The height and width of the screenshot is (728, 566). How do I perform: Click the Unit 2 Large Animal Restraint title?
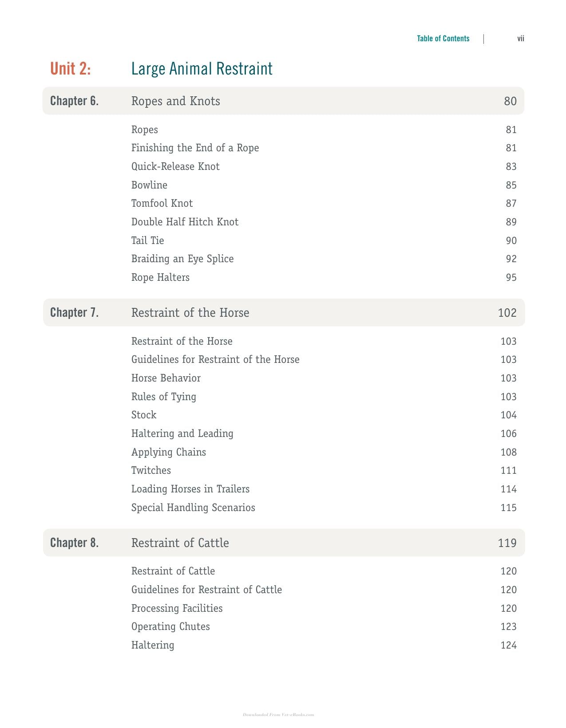tap(162, 68)
